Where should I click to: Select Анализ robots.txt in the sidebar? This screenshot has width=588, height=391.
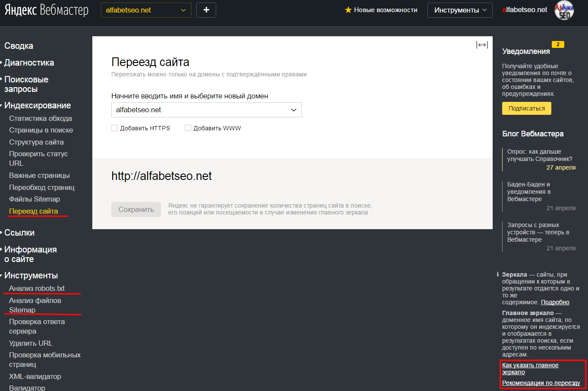(37, 288)
